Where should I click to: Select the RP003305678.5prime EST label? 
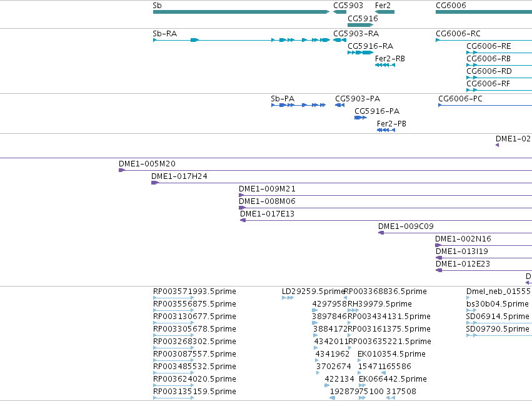(194, 329)
